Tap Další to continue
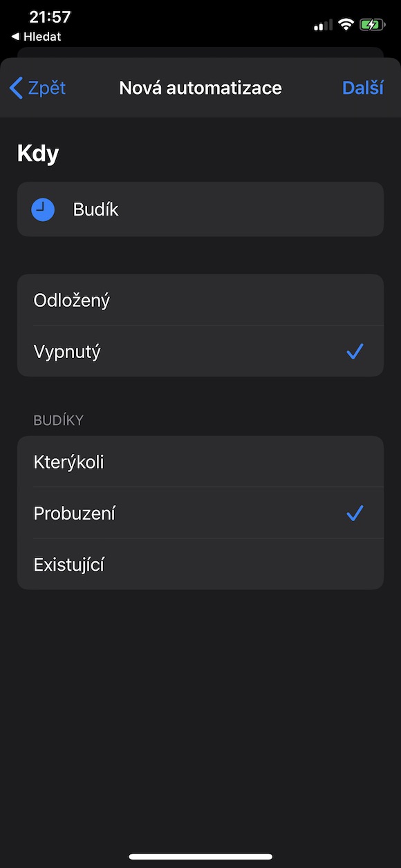This screenshot has height=868, width=401. point(363,88)
